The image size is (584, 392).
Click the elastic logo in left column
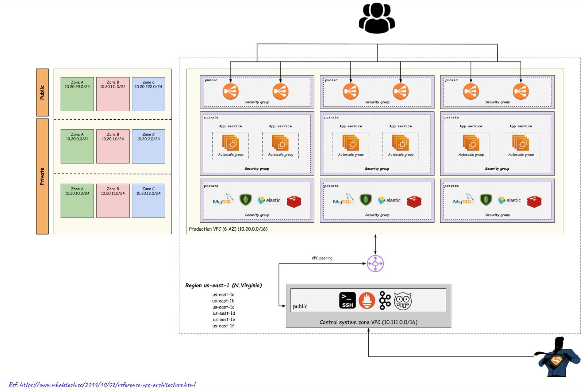pyautogui.click(x=269, y=200)
